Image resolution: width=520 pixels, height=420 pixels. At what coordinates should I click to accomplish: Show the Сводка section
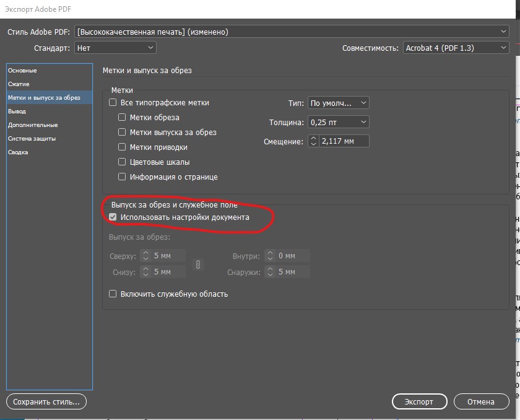50,152
